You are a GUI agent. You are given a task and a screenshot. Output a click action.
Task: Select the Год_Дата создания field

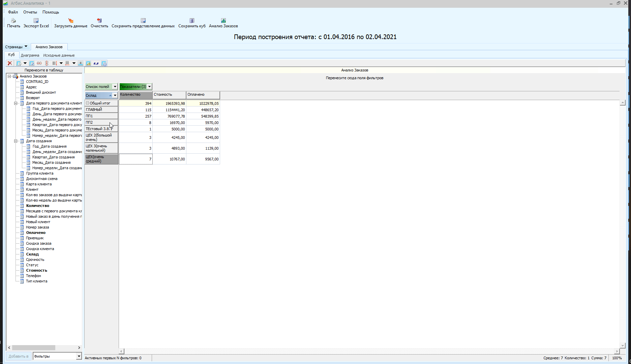(x=49, y=146)
